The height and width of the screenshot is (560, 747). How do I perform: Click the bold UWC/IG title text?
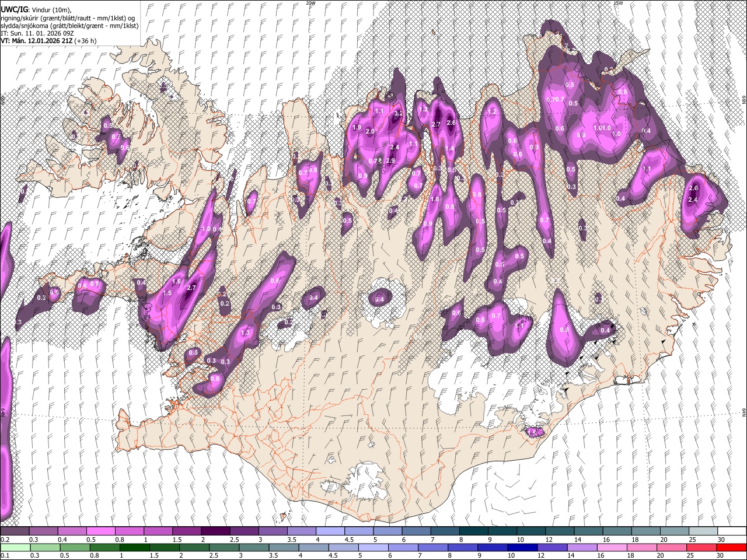(13, 9)
